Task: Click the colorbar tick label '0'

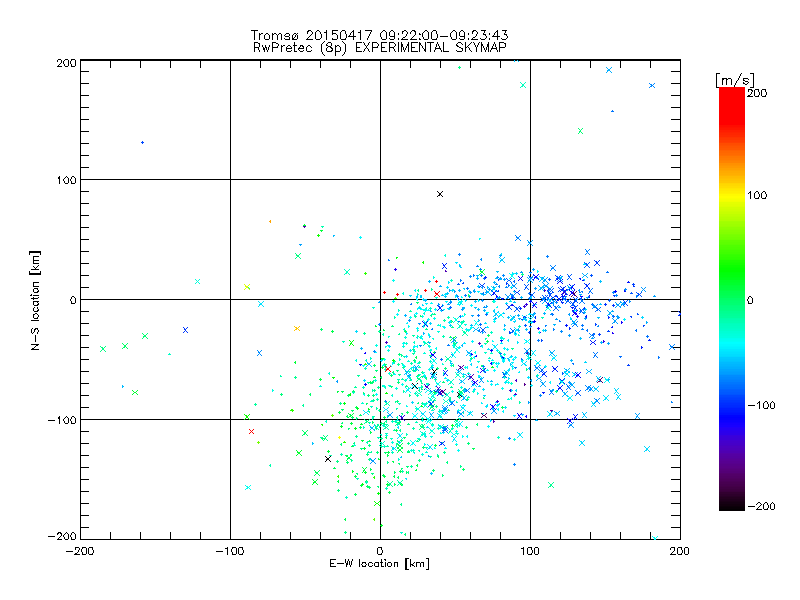Action: (750, 300)
